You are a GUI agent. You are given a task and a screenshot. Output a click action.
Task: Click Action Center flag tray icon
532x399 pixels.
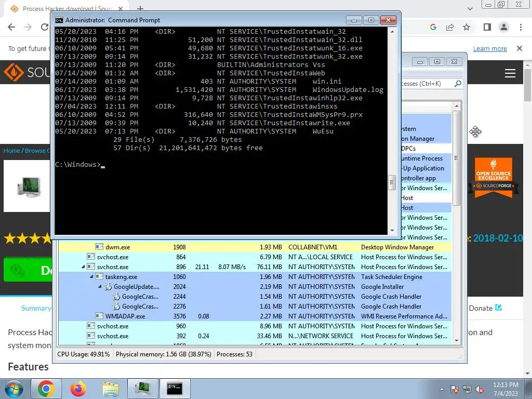(455, 389)
